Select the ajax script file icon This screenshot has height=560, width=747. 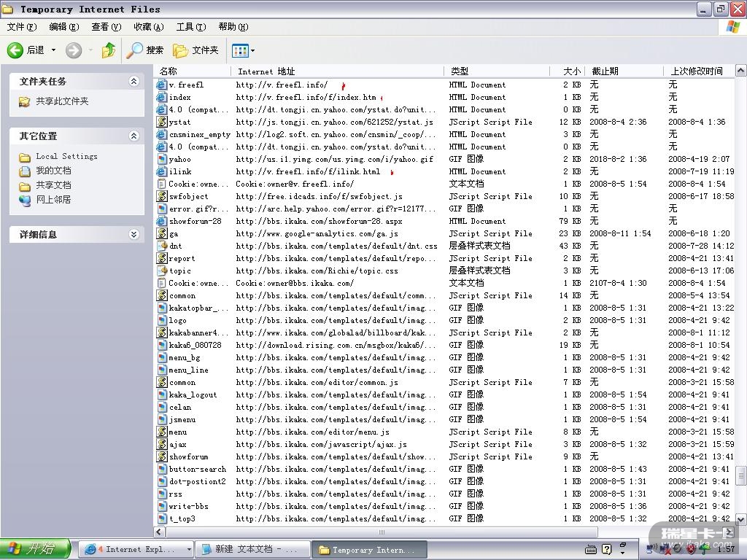click(162, 444)
